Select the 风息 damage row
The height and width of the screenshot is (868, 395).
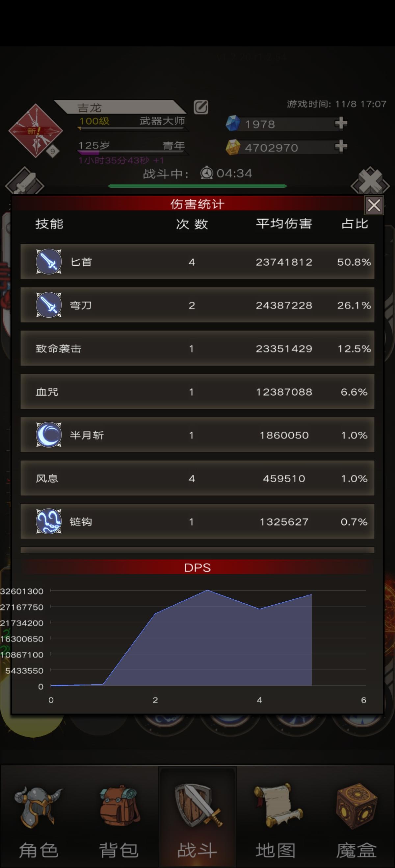tap(197, 478)
